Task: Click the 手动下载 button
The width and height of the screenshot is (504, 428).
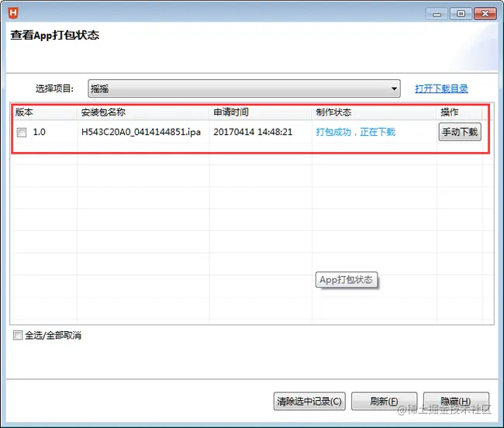Action: [x=460, y=132]
